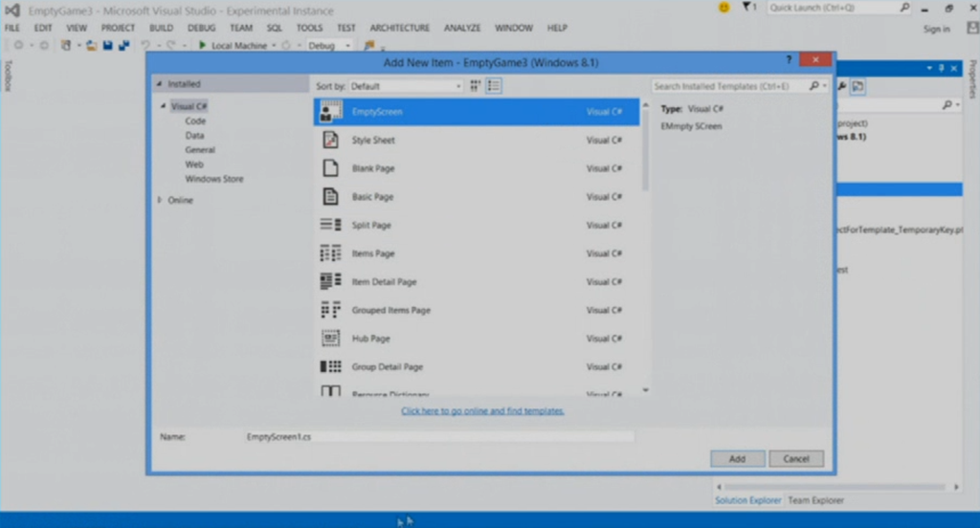Open Solution Explorer window position dropdown arrow
980x528 pixels.
929,68
